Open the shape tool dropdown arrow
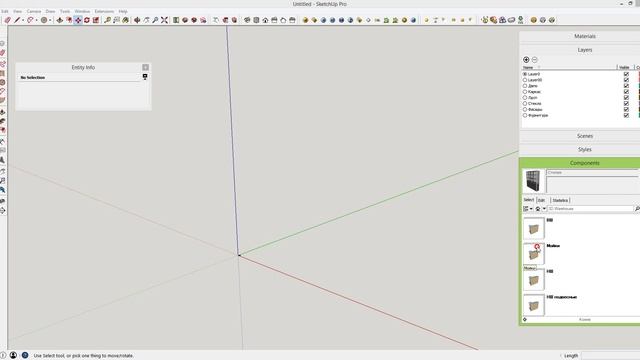 click(x=50, y=20)
